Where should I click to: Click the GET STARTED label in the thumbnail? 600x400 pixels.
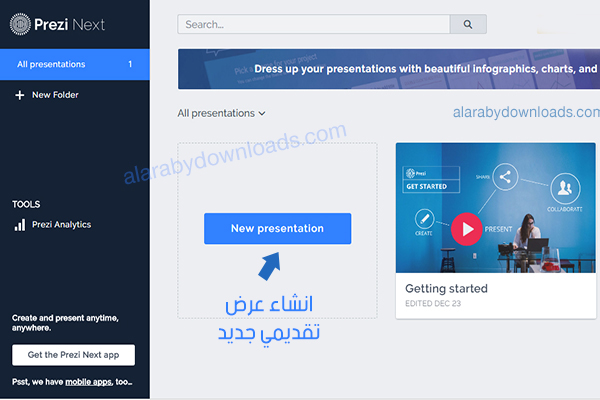click(x=427, y=186)
